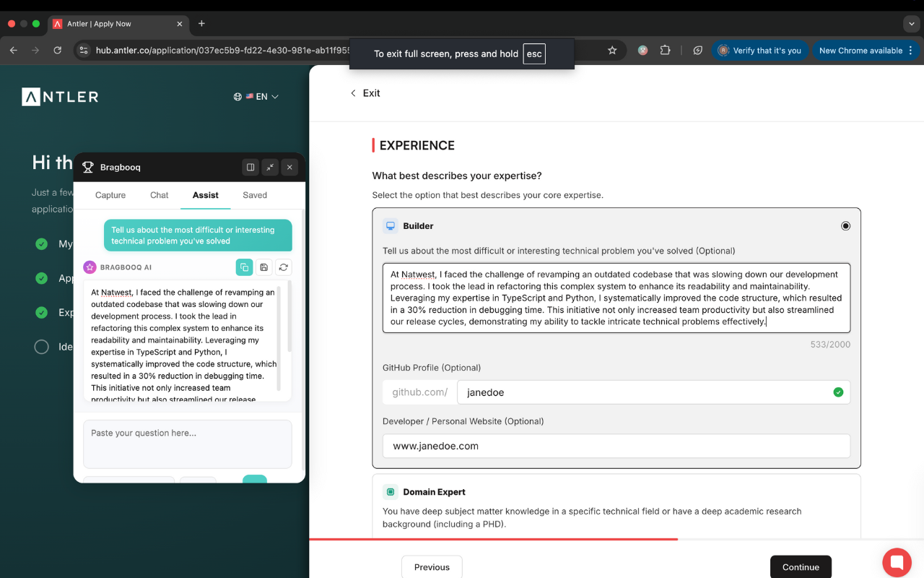Open the red chat support bubble

point(897,562)
